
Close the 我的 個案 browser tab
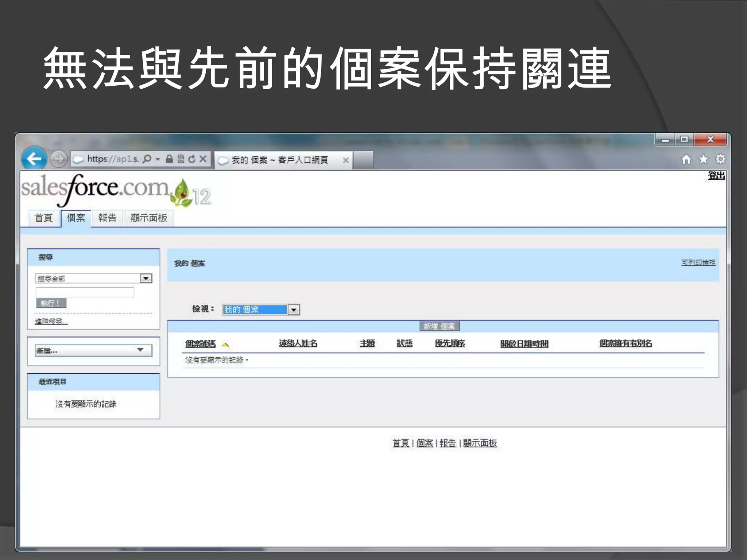tap(346, 160)
